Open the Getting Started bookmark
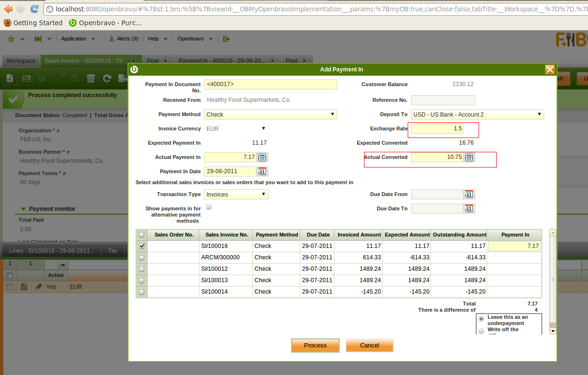The image size is (588, 375). click(x=33, y=23)
